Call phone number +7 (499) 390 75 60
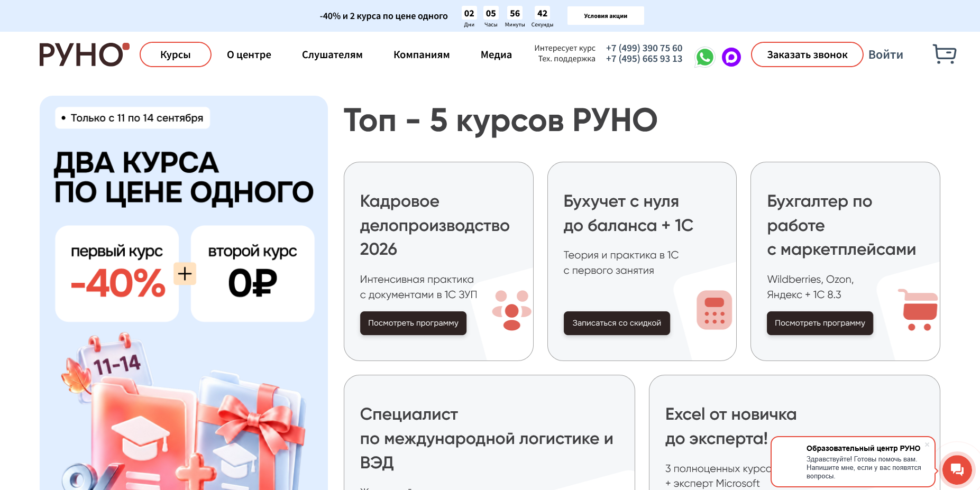The width and height of the screenshot is (980, 490). pos(644,48)
